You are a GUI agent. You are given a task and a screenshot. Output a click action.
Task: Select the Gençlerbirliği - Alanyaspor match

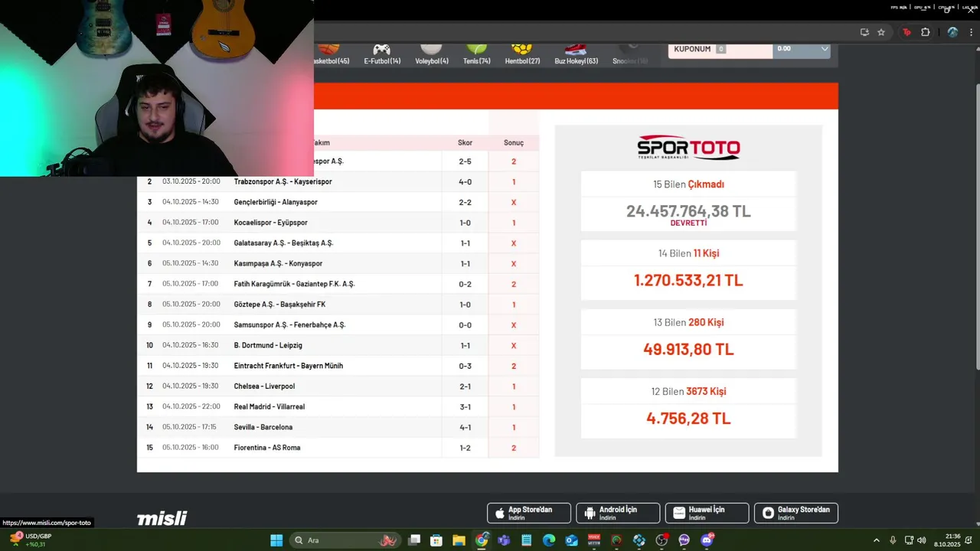tap(338, 202)
